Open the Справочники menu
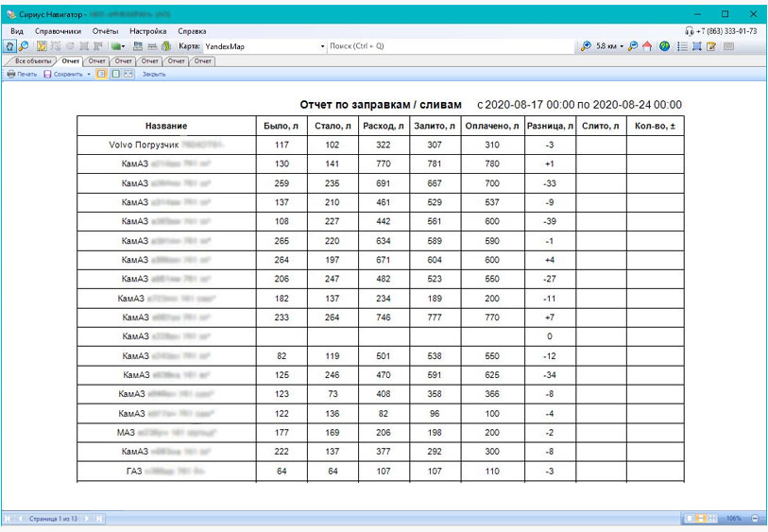The width and height of the screenshot is (768, 532). [x=58, y=31]
